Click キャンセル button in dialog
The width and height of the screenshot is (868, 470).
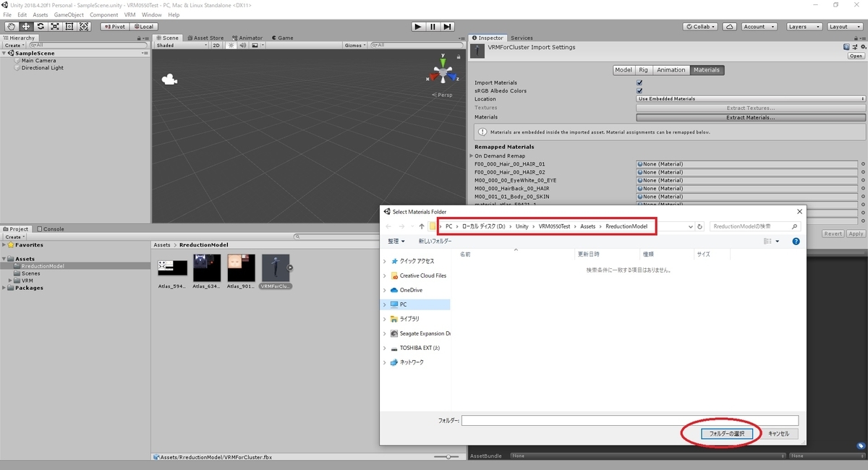(778, 434)
